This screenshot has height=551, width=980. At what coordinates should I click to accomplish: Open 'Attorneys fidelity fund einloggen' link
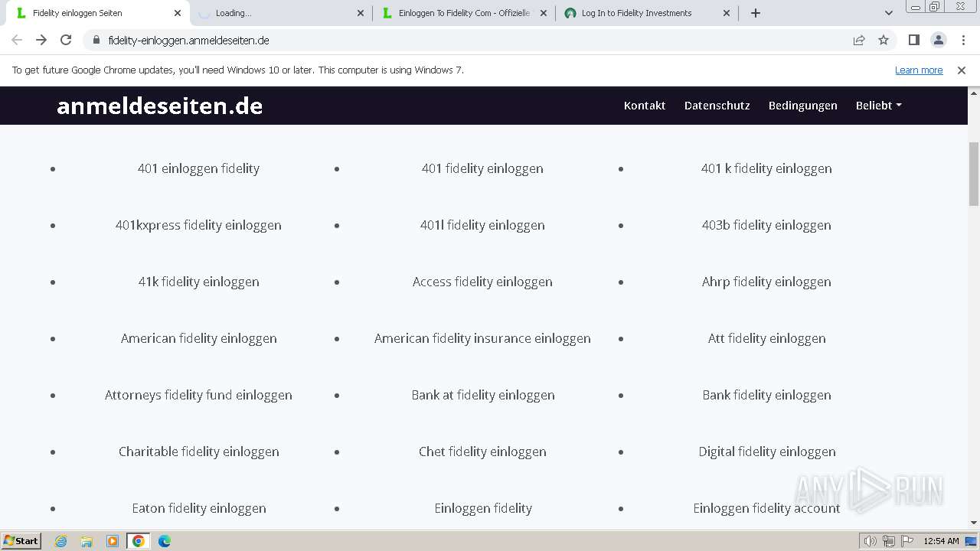[198, 395]
